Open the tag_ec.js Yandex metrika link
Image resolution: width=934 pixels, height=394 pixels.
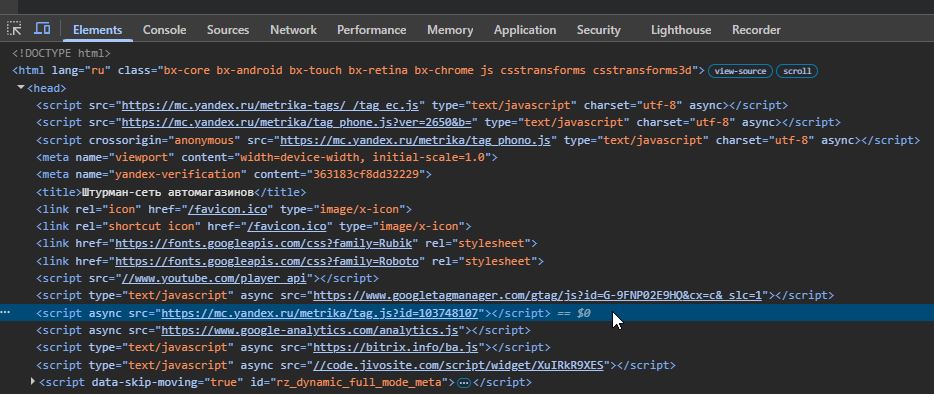coord(270,106)
